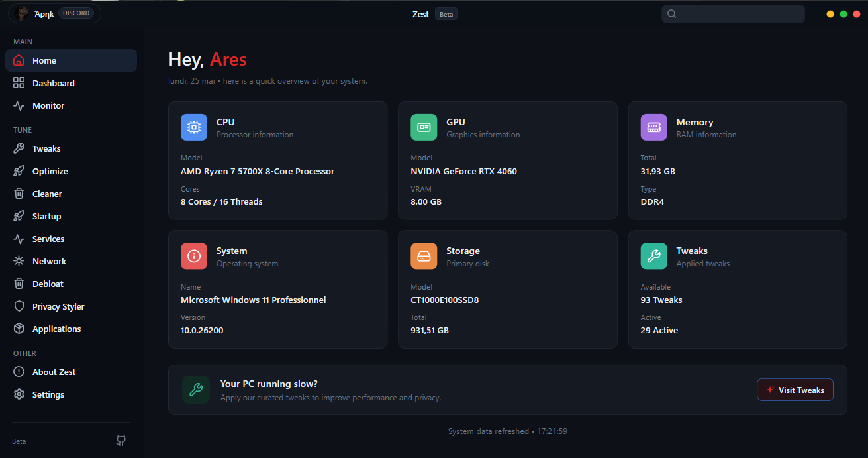
Task: Click the red System info icon
Action: click(194, 256)
